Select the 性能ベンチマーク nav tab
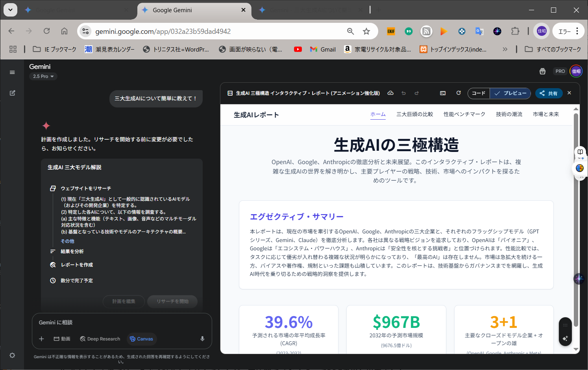The image size is (588, 370). pos(464,114)
